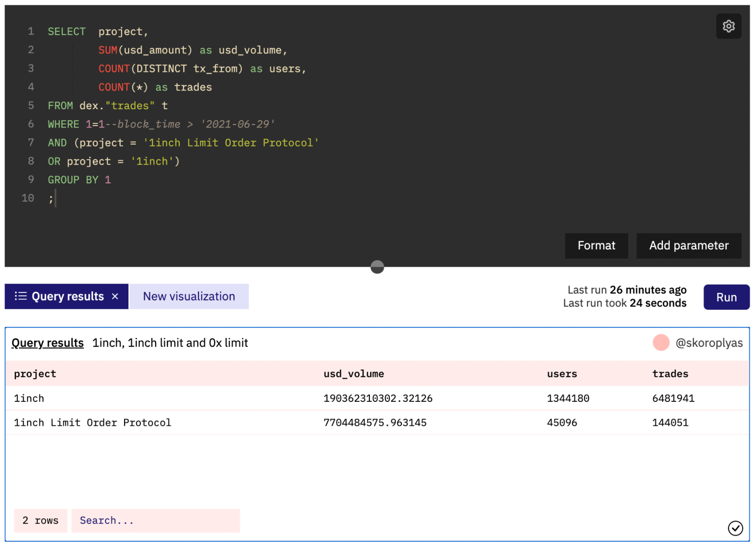756x547 pixels.
Task: Close the Query results tab
Action: (115, 296)
